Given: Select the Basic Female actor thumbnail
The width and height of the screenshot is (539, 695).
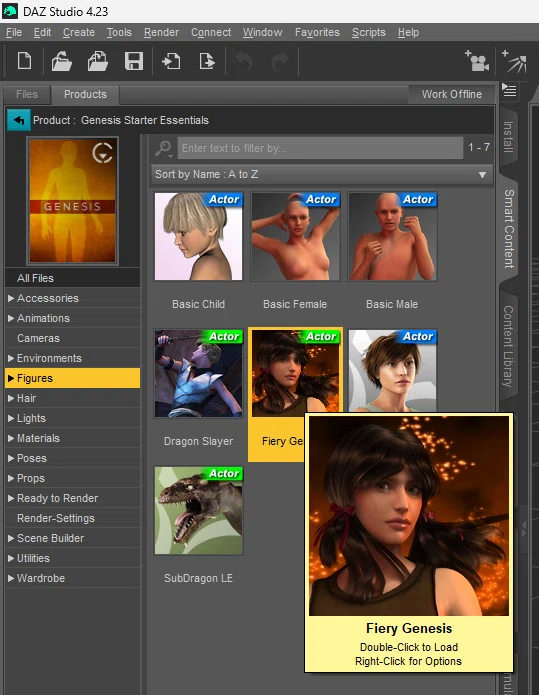Looking at the screenshot, I should click(x=295, y=236).
